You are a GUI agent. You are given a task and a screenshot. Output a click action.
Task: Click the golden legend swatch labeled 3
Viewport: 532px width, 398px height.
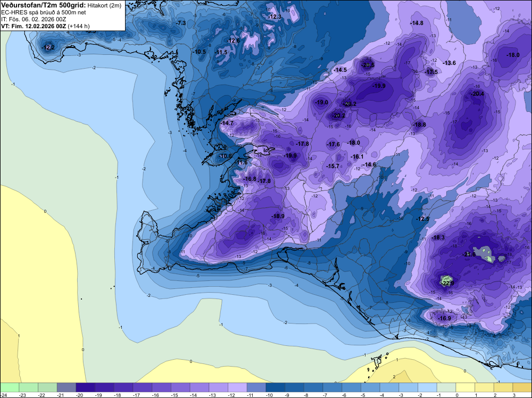click(522, 387)
